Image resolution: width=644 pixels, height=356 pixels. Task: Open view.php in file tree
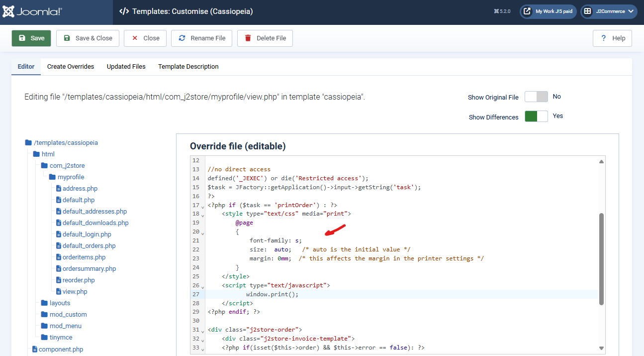[x=72, y=292]
